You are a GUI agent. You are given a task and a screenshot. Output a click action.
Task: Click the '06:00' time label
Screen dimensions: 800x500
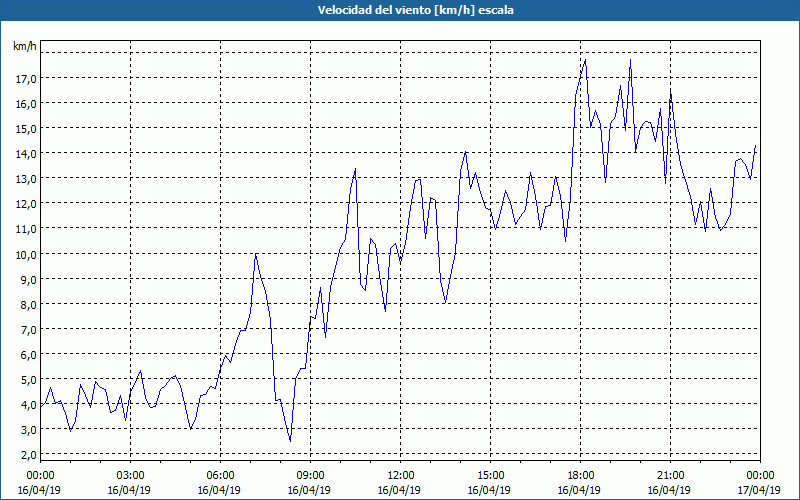(220, 476)
